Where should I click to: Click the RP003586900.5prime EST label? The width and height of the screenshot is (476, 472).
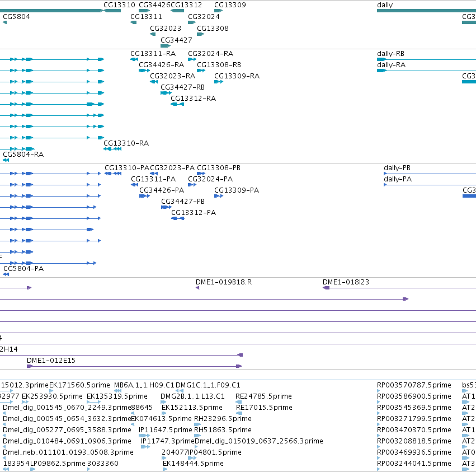(414, 396)
